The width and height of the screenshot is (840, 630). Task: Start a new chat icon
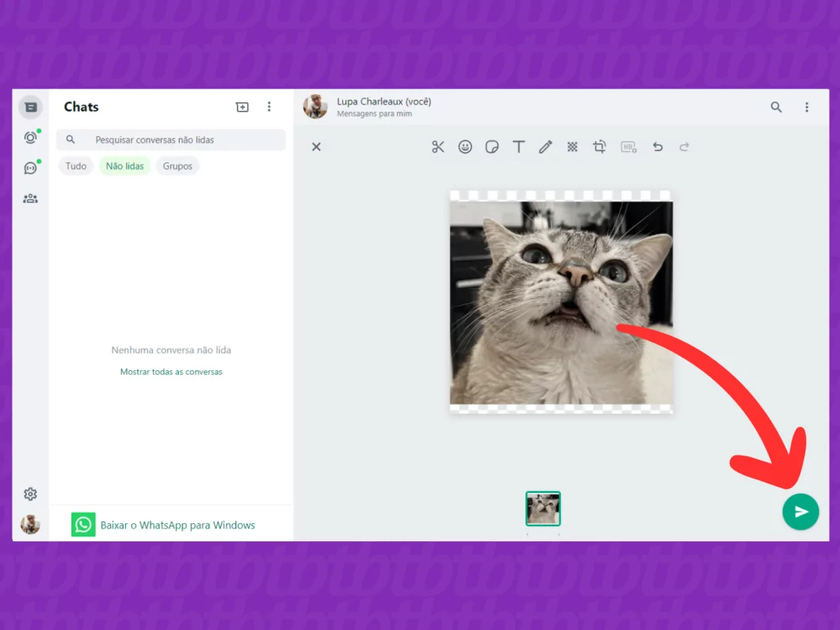(242, 107)
